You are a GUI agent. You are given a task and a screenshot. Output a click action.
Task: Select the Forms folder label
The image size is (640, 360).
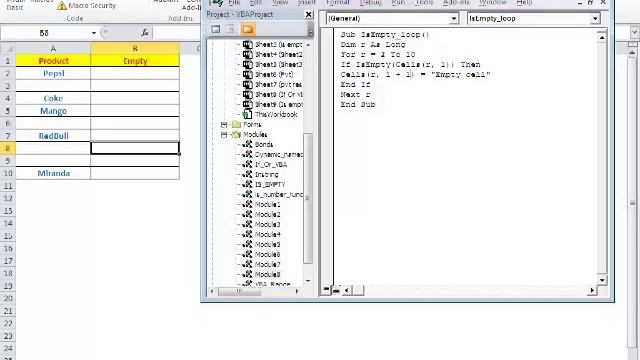click(x=252, y=124)
